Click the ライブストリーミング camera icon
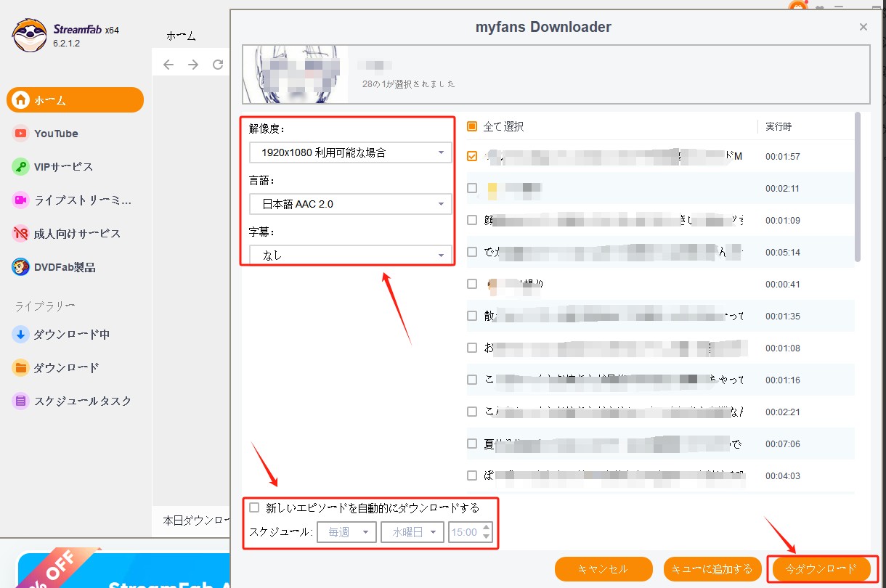This screenshot has height=588, width=886. (x=20, y=200)
